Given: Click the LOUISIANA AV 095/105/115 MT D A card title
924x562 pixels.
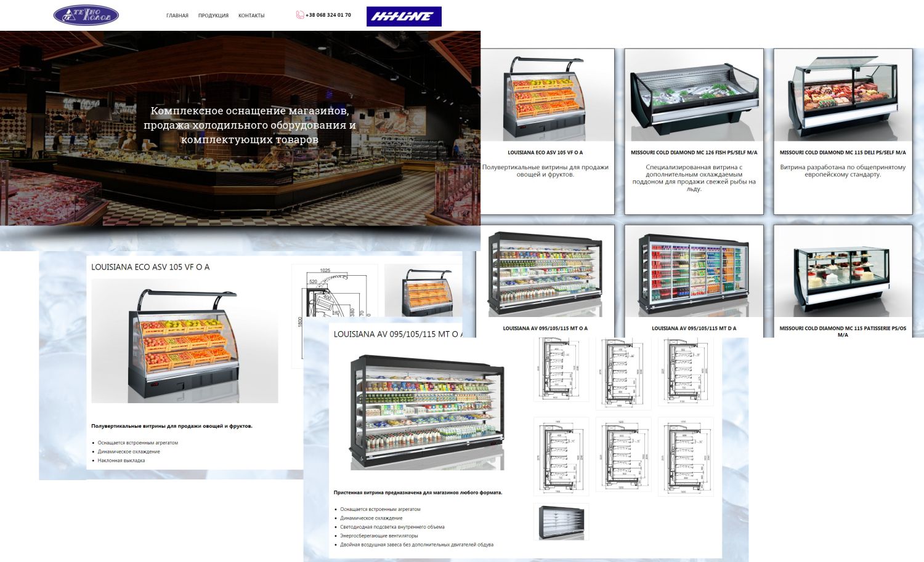Looking at the screenshot, I should point(694,329).
